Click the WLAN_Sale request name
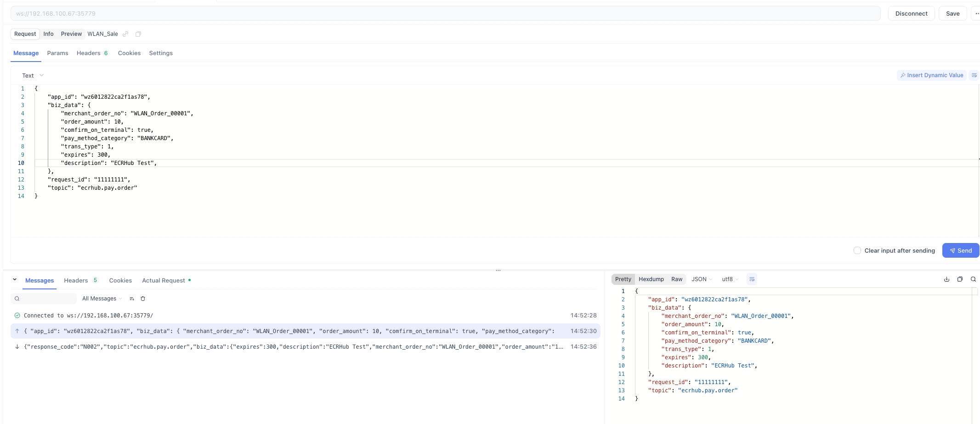 (x=102, y=34)
